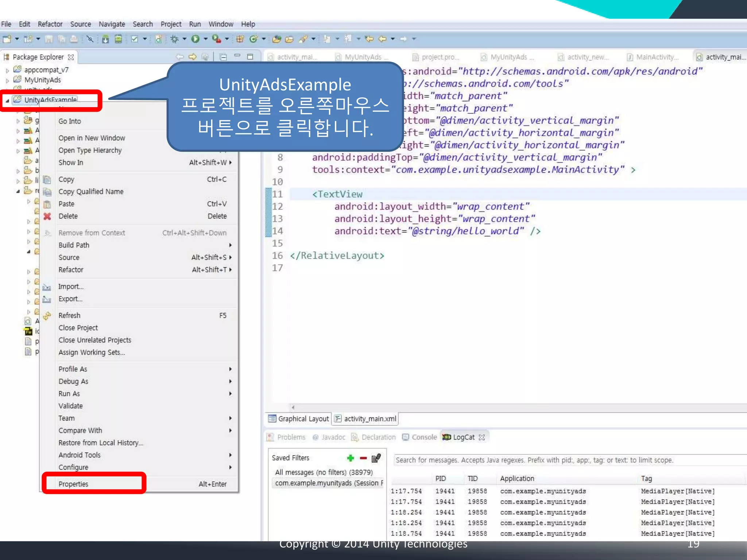Image resolution: width=747 pixels, height=560 pixels.
Task: Click the New Java Class icon
Action: pos(253,39)
